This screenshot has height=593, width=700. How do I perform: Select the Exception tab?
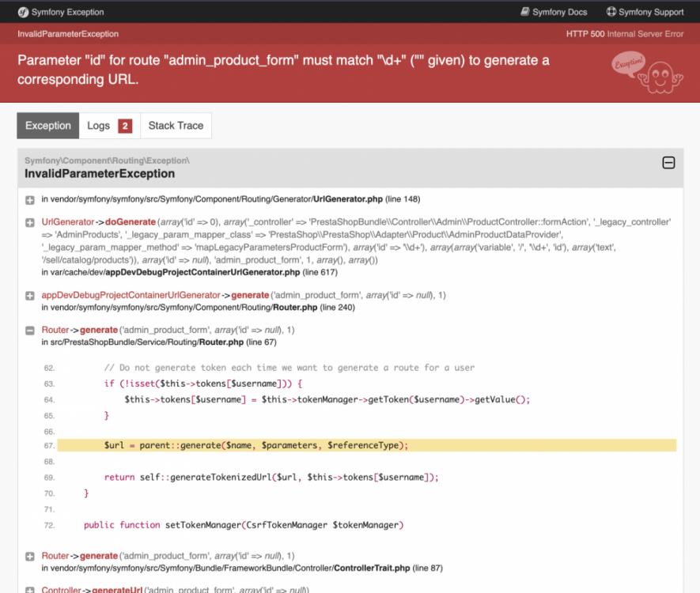pyautogui.click(x=47, y=125)
